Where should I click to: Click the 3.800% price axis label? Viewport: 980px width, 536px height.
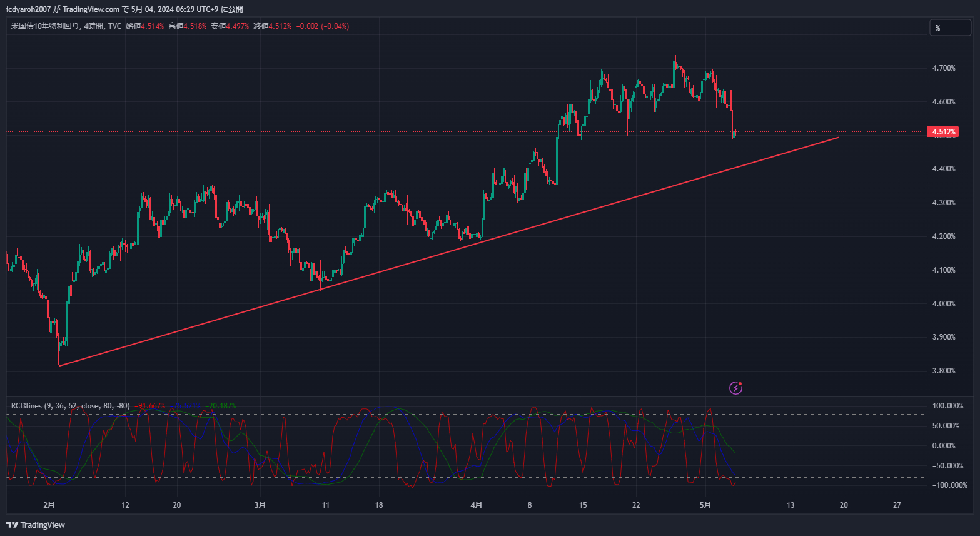[x=944, y=371]
